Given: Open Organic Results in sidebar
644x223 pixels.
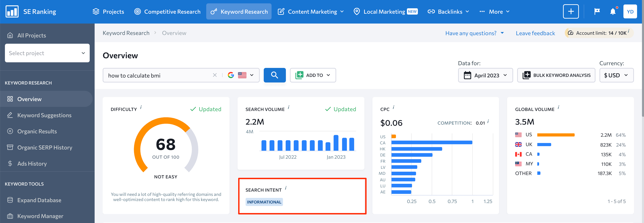Looking at the screenshot, I should tap(37, 131).
